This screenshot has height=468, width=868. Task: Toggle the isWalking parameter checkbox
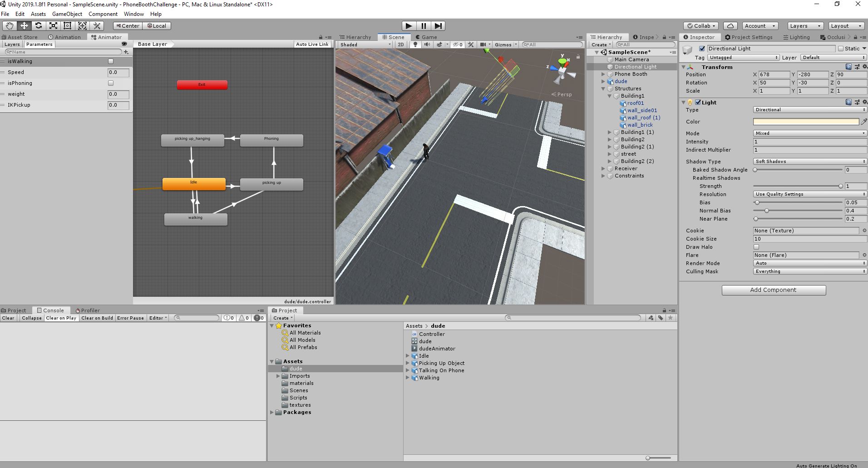coord(111,61)
